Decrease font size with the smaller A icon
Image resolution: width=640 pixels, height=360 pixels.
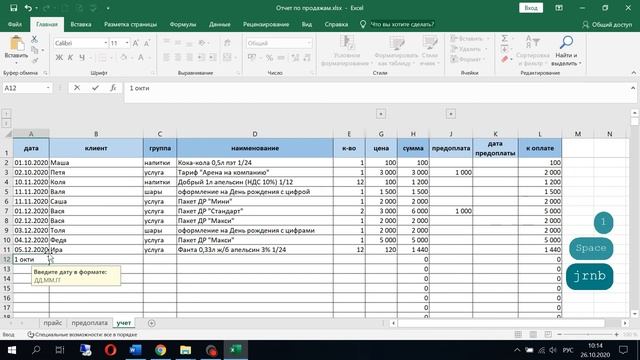click(147, 43)
